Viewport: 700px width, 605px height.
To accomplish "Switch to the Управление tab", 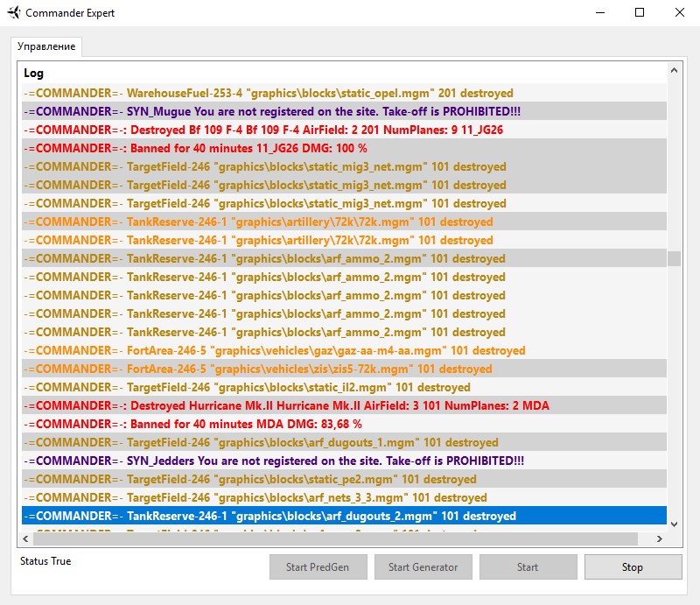I will coord(46,46).
